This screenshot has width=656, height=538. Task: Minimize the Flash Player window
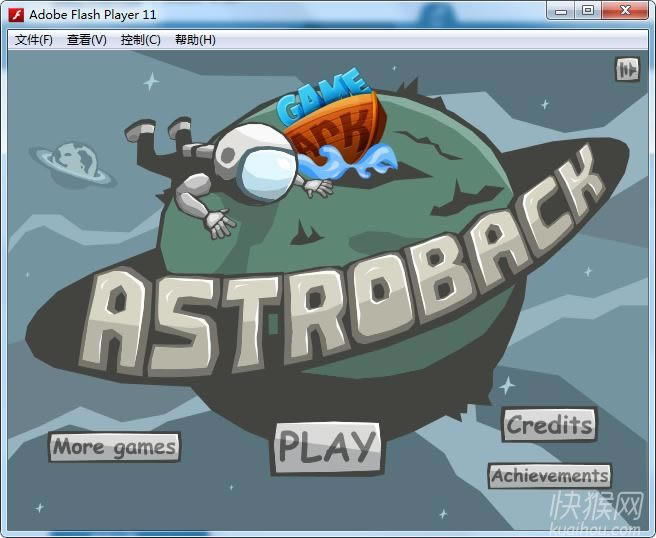coord(562,11)
